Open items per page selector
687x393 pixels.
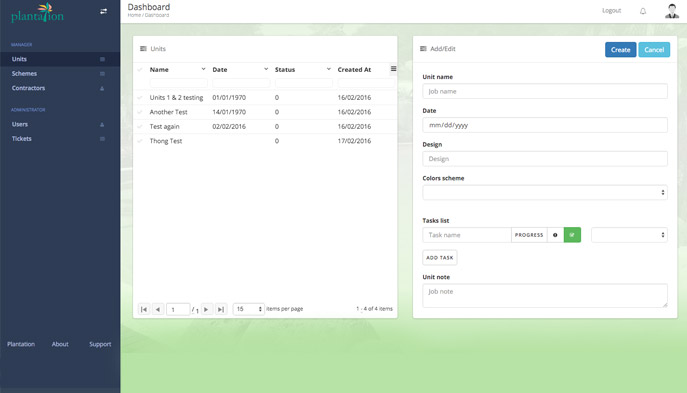tap(248, 309)
